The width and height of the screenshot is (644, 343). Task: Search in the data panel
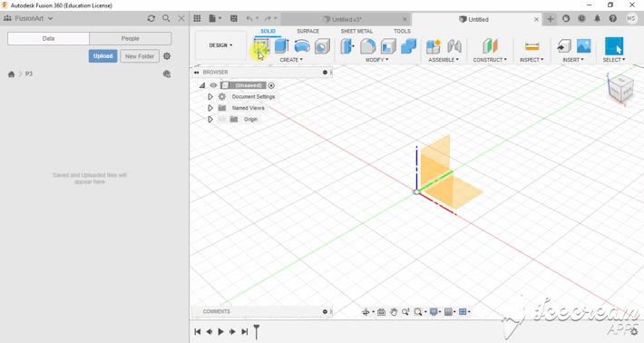pyautogui.click(x=166, y=18)
